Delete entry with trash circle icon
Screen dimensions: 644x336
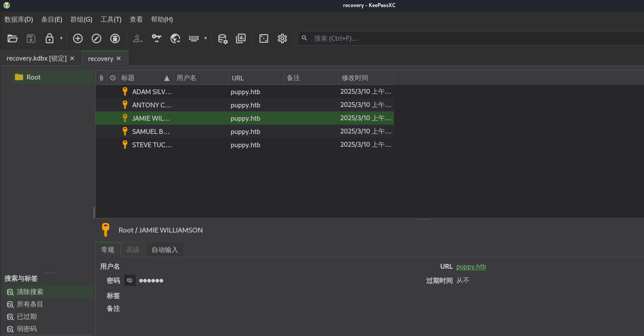pyautogui.click(x=115, y=38)
